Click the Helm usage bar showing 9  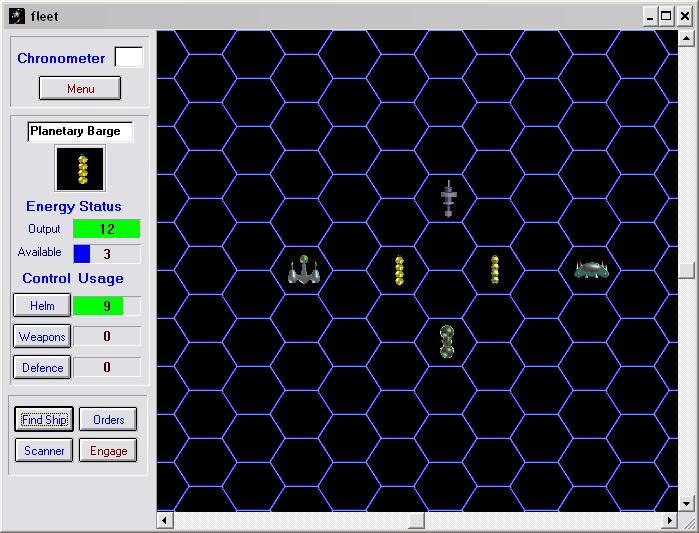107,306
